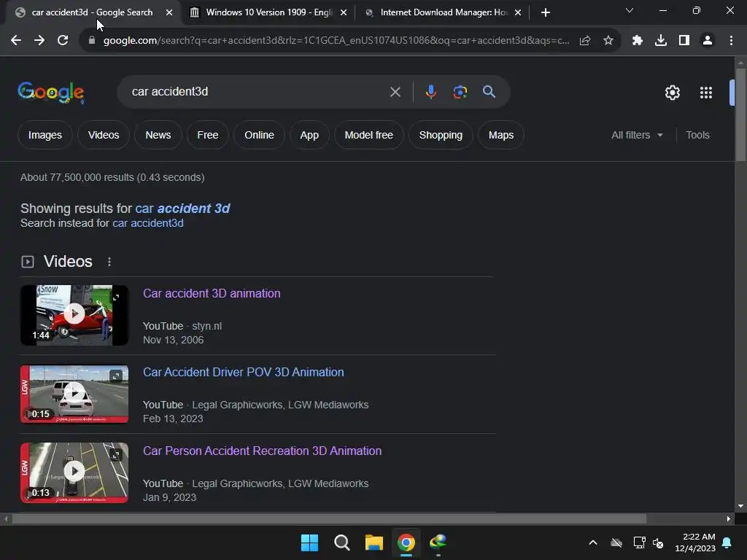The width and height of the screenshot is (747, 560).
Task: Apply the Model free filter chip
Action: click(x=368, y=135)
